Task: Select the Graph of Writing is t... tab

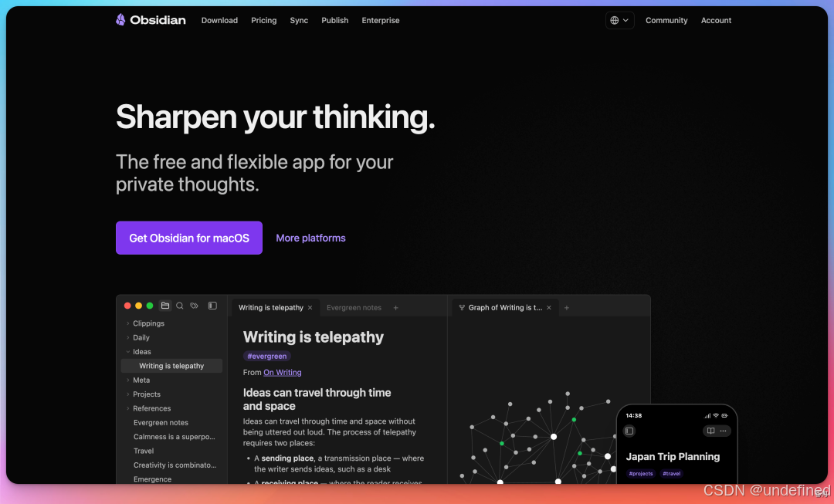Action: click(505, 308)
